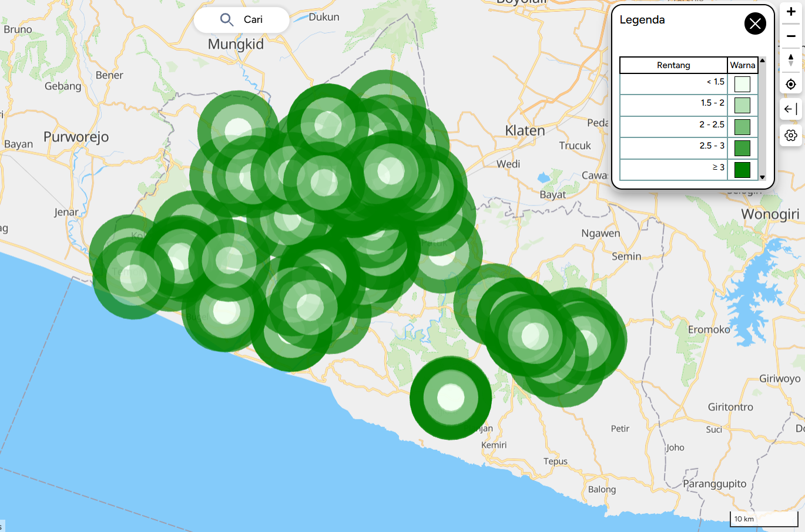Click the Rentang column header
The height and width of the screenshot is (532, 805).
(x=673, y=65)
